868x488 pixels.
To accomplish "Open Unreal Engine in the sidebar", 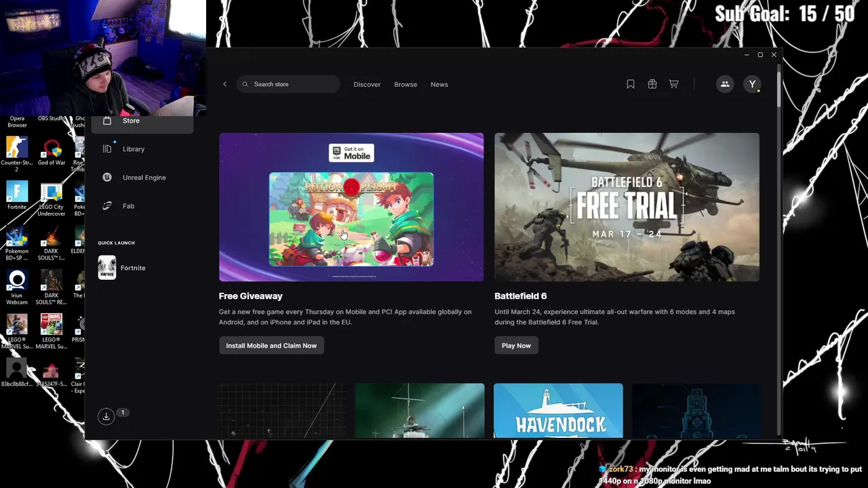I will coord(142,178).
